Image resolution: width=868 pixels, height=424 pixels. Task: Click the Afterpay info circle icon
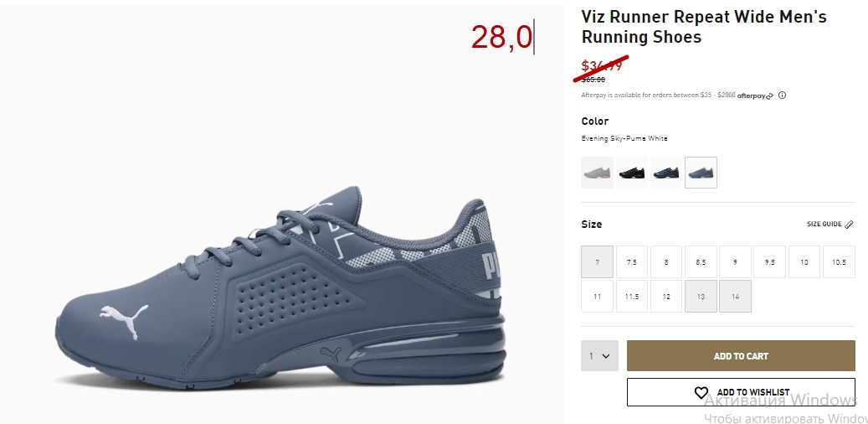(782, 96)
